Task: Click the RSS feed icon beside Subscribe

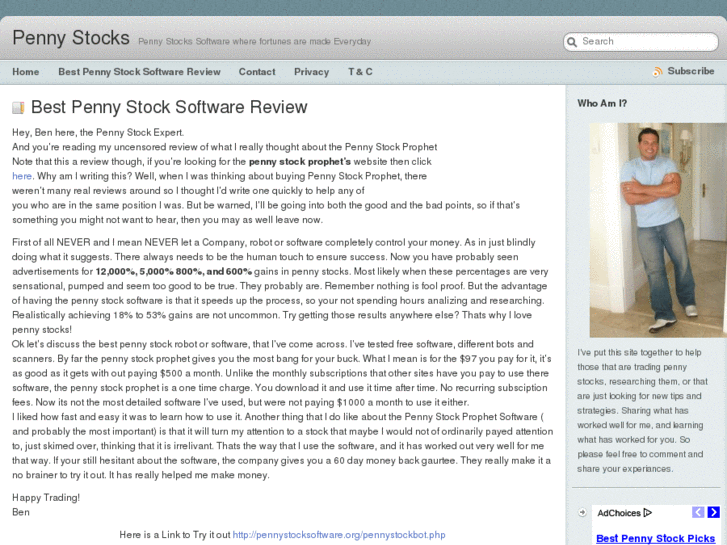Action: tap(657, 72)
